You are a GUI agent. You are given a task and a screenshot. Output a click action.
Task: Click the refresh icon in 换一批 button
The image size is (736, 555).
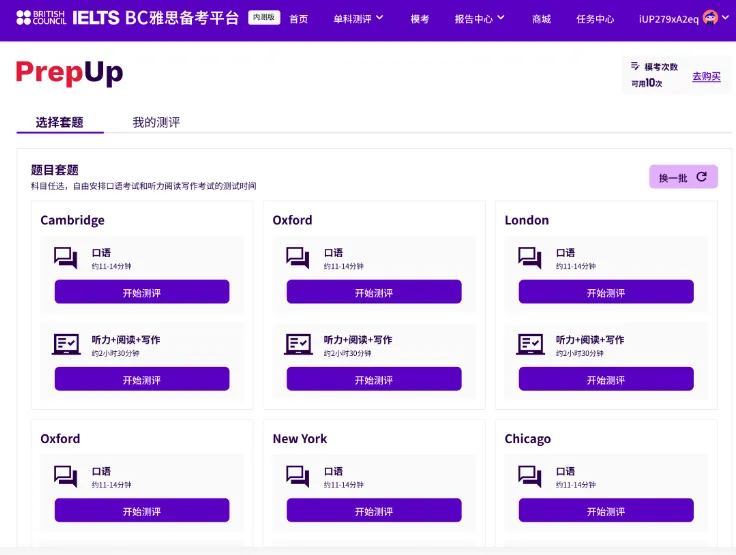(701, 177)
